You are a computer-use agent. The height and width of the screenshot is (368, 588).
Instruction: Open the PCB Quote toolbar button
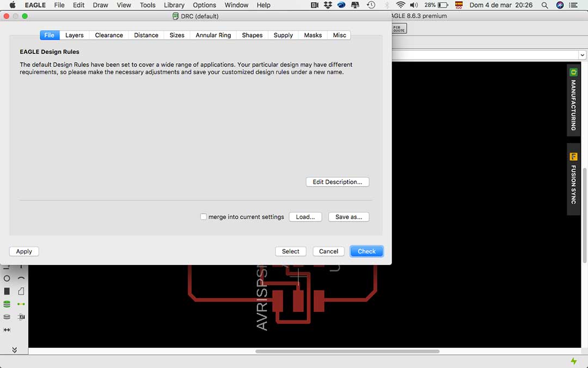coord(399,28)
